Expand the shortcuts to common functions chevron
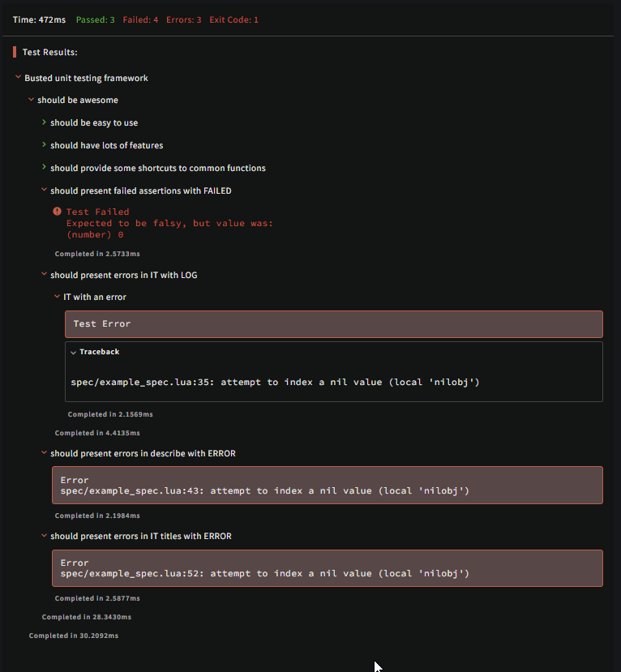 [44, 167]
